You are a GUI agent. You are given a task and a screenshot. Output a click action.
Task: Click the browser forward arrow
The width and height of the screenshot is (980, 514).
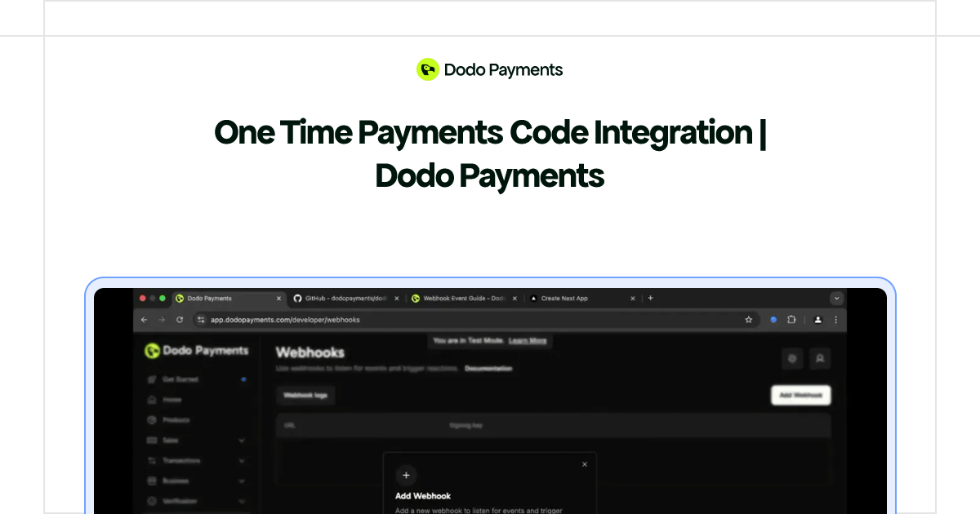162,320
